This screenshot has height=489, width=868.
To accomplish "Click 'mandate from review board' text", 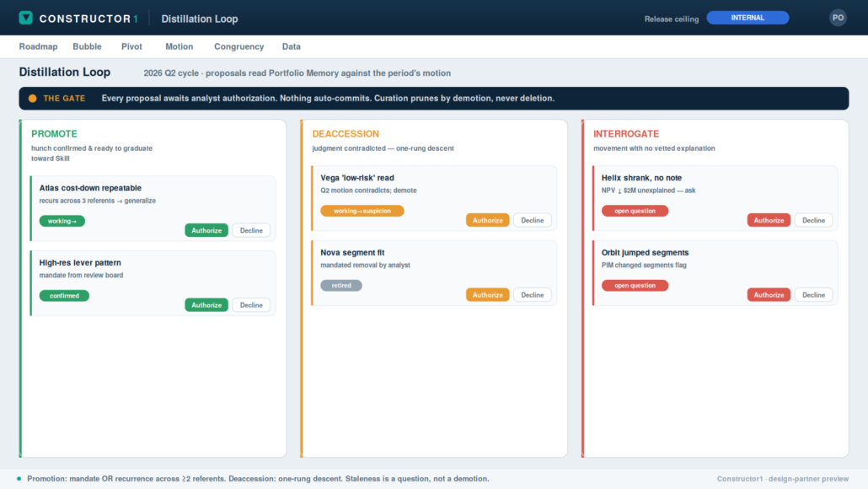I will [x=82, y=276].
